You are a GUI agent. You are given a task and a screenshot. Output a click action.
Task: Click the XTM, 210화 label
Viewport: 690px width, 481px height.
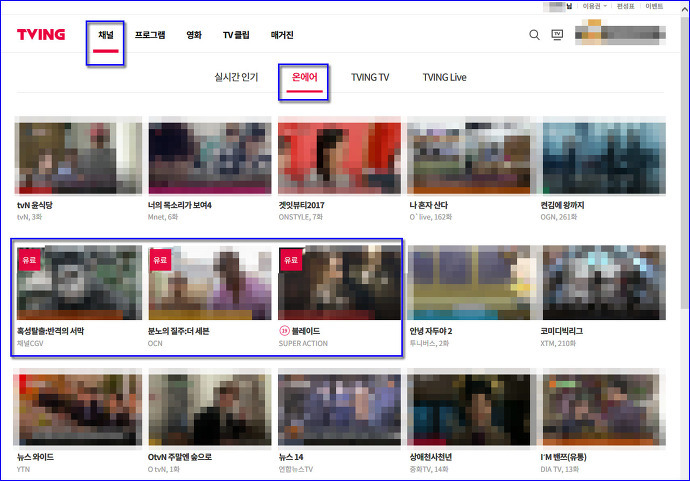click(x=558, y=343)
